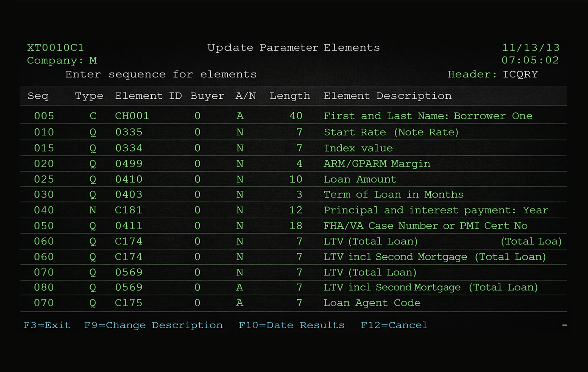Click the Enter sequence for elements prompt
The width and height of the screenshot is (588, 372).
click(x=161, y=74)
